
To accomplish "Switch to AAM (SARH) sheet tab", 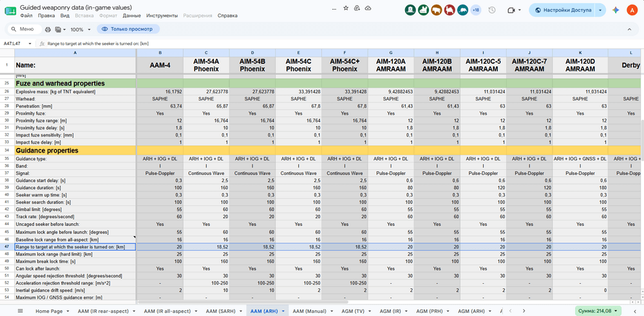I will [221, 311].
